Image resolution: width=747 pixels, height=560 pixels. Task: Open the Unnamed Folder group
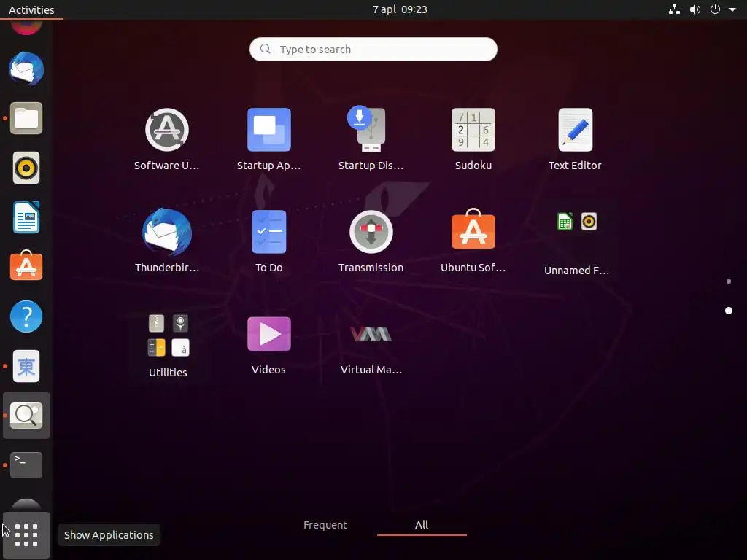[576, 243]
